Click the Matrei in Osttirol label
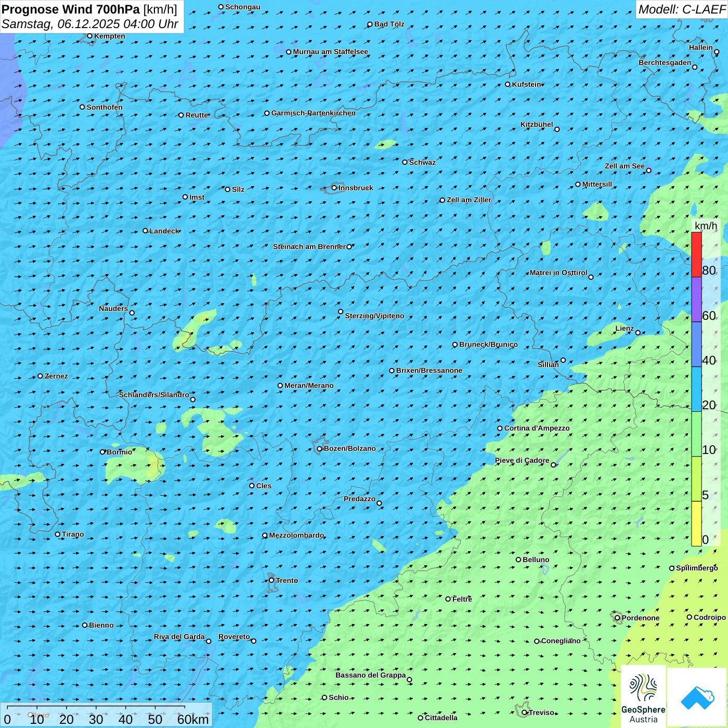This screenshot has height=728, width=728. [x=558, y=272]
